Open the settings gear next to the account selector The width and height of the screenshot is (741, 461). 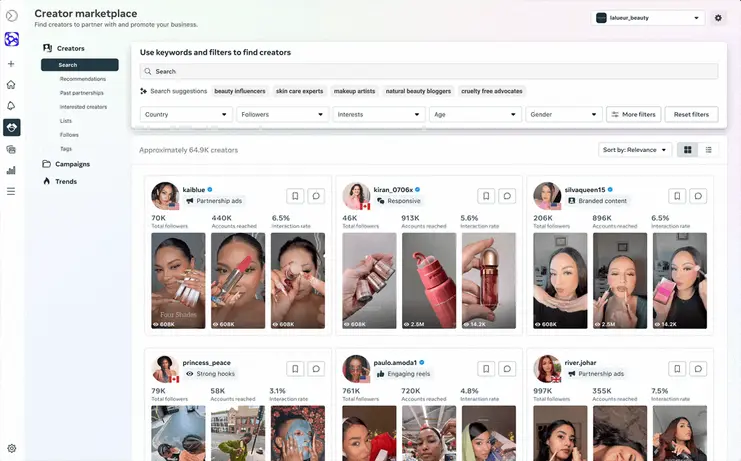718,18
